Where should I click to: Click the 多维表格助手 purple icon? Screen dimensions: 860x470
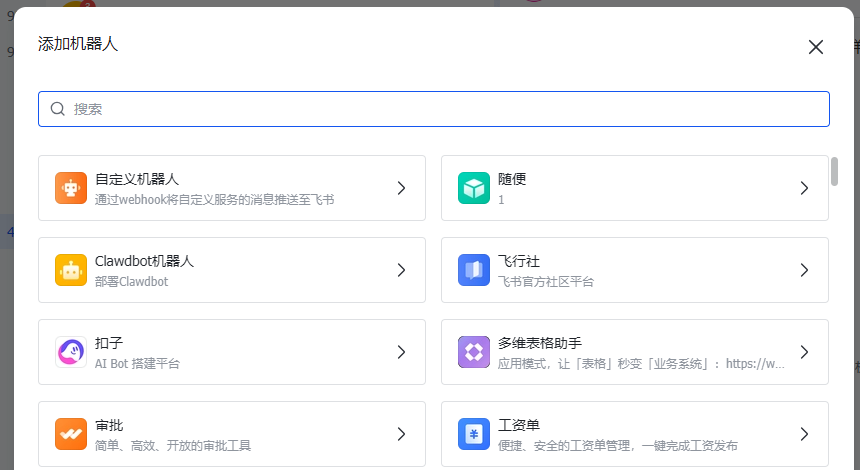[x=474, y=352]
